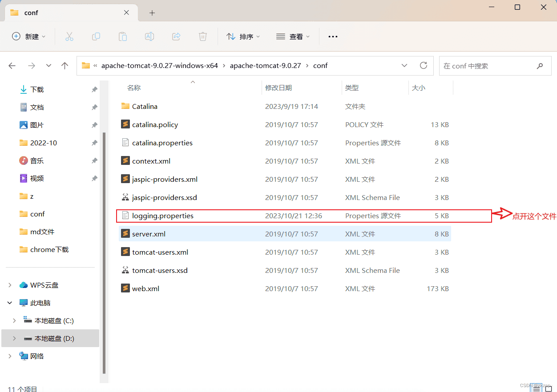Collapse the 此电脑 tree node
Viewport: 557px width, 392px height.
[10, 303]
